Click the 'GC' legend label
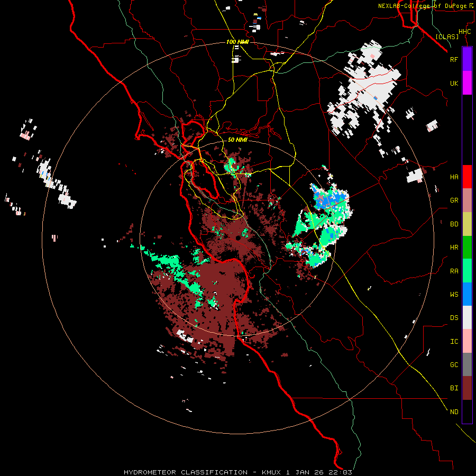476x476 pixels. click(x=454, y=365)
